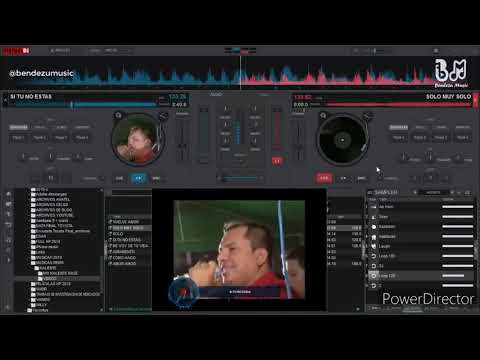Click the first effect knob on left deck
Viewport: 480px width, 360px height.
23,157
